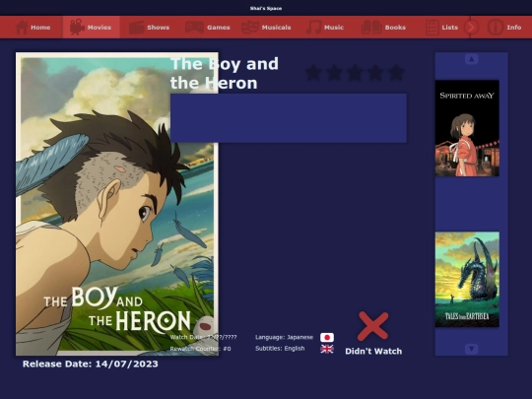The image size is (532, 399).
Task: Open the Tales from Earthsea poster
Action: tap(467, 279)
